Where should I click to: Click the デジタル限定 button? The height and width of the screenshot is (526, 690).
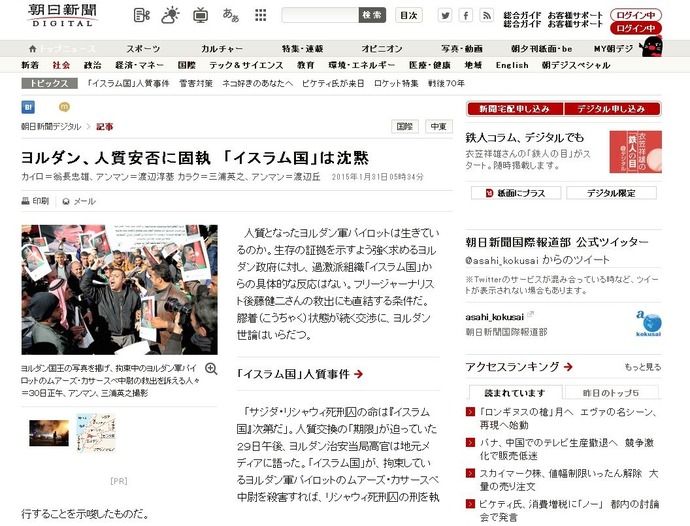(611, 193)
